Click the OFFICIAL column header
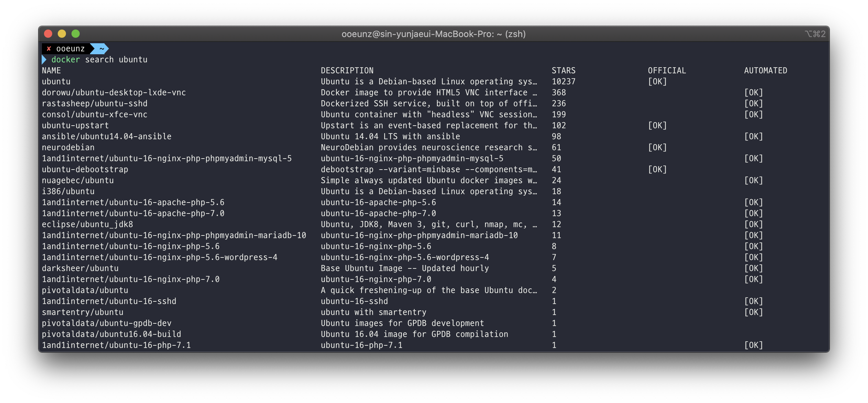Viewport: 868px width, 403px height. point(667,71)
